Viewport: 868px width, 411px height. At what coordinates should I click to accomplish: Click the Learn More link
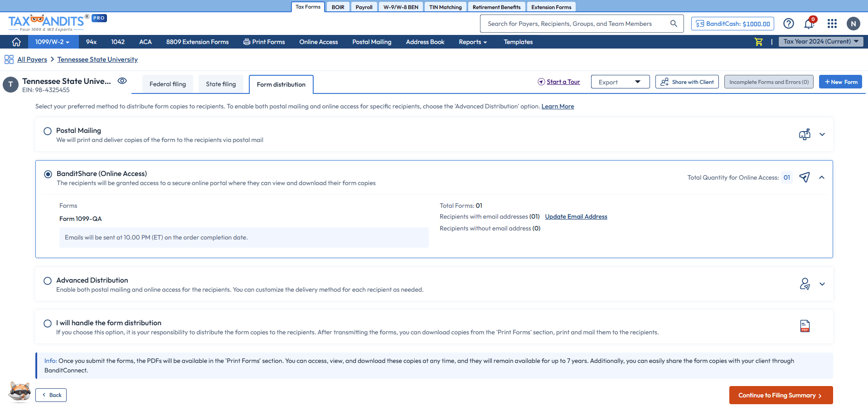pos(558,106)
